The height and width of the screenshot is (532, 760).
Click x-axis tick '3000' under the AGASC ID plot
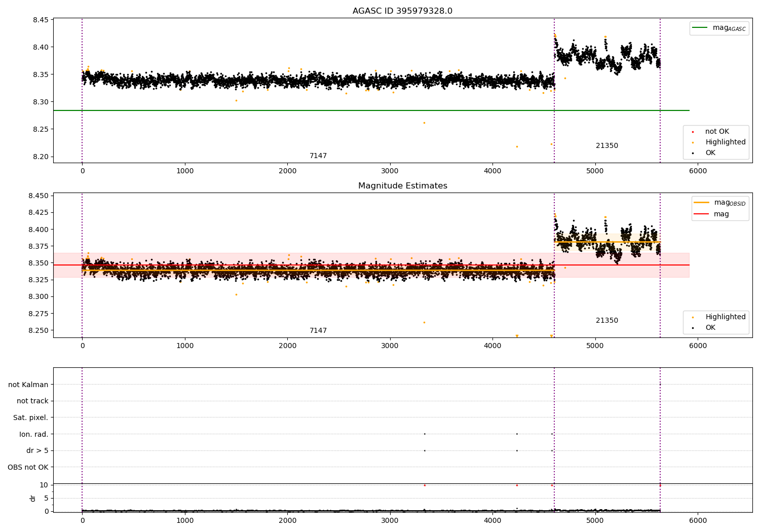(x=390, y=171)
